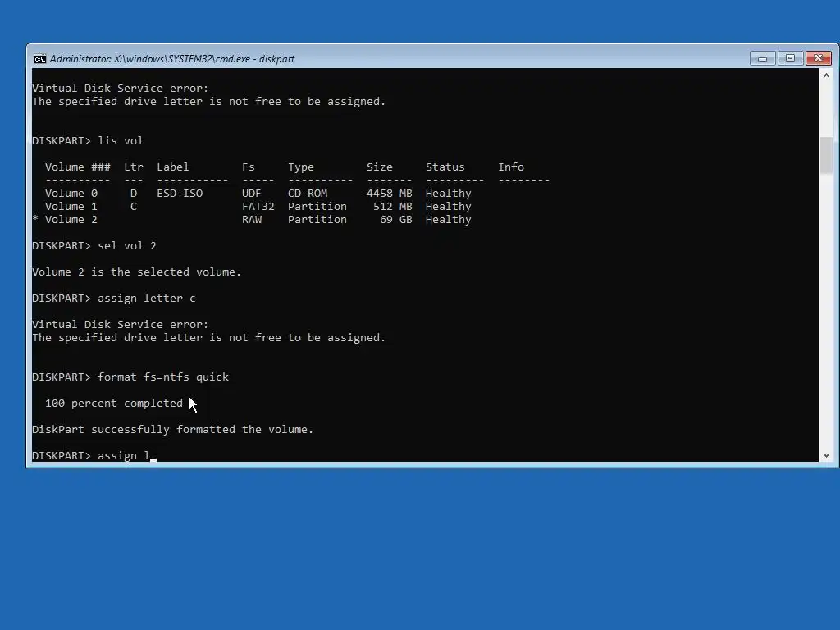Screen dimensions: 840x630
Task: Click the 'ESD-ISO' label text
Action: click(180, 193)
